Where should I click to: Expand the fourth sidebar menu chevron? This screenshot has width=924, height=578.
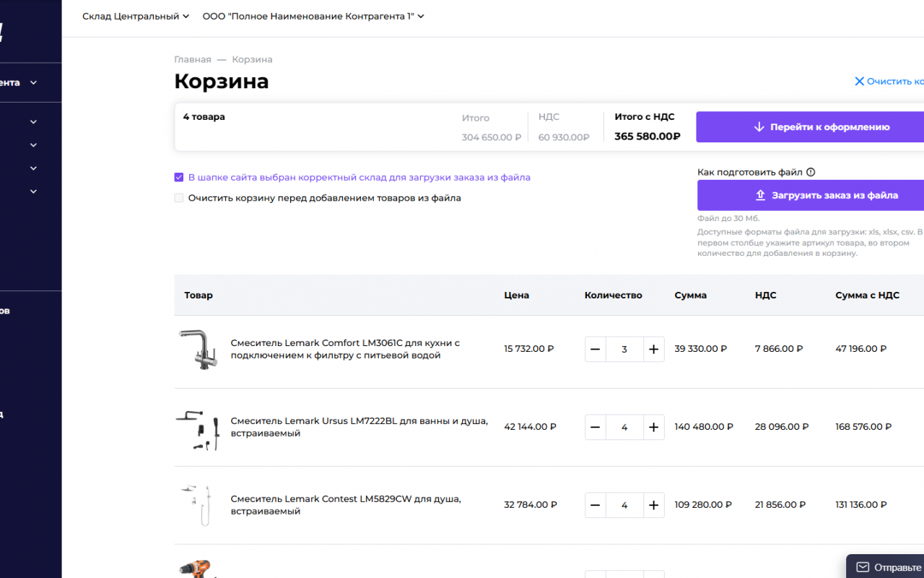tap(33, 168)
